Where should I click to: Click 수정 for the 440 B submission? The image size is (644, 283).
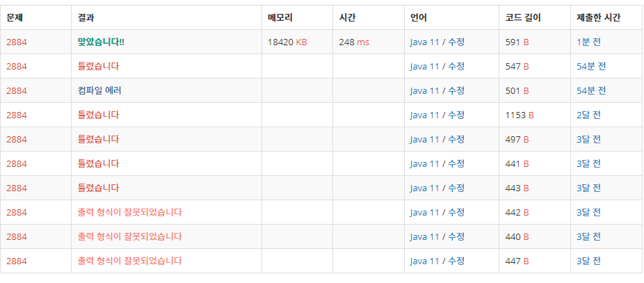tap(456, 237)
